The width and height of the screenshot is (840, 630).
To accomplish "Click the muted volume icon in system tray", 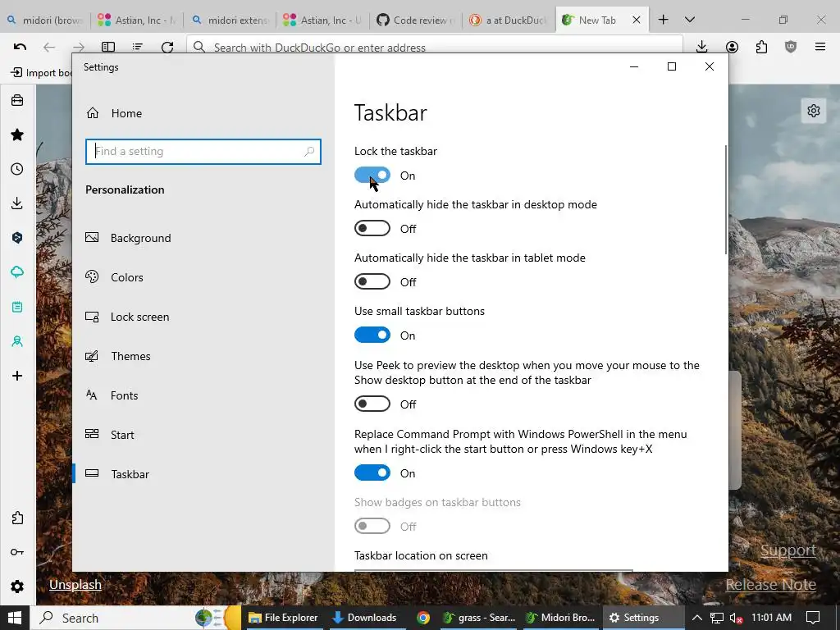I will coord(736,619).
